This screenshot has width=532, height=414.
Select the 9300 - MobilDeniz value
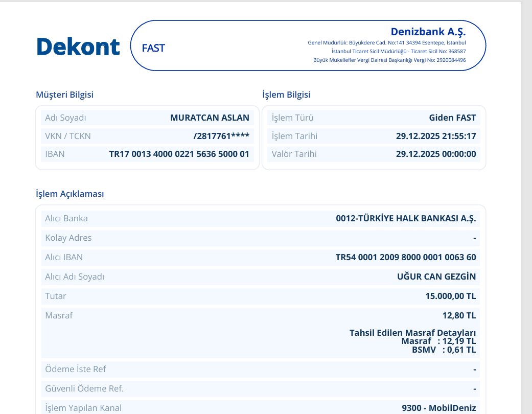coord(439,408)
